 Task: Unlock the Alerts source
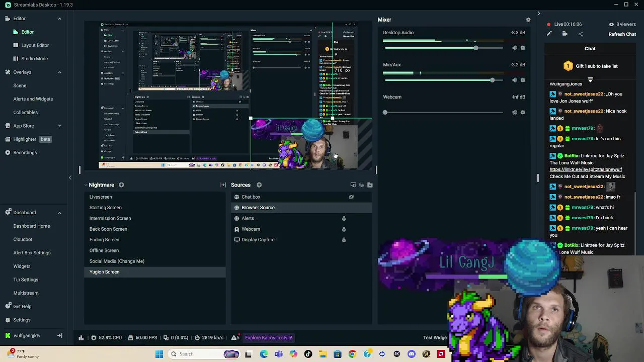click(344, 218)
